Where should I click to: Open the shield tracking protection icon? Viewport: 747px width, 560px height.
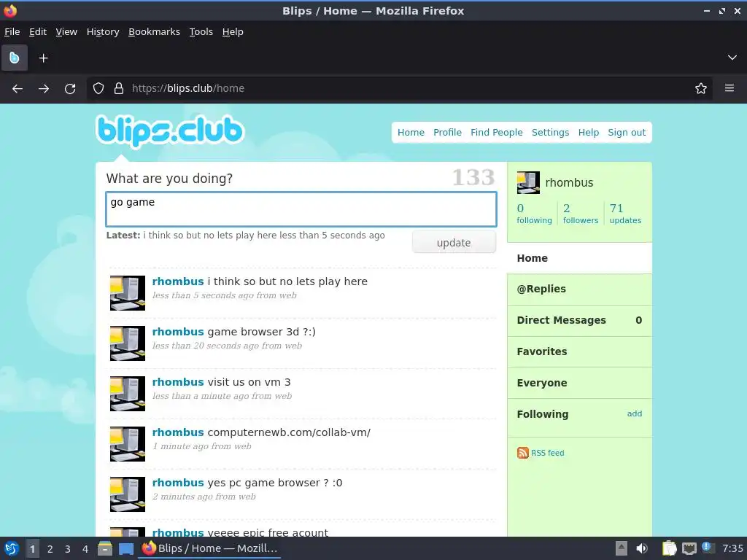pyautogui.click(x=98, y=88)
